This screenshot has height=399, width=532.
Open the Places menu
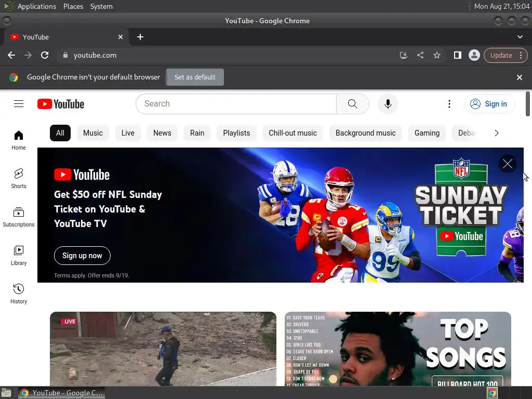pyautogui.click(x=73, y=6)
